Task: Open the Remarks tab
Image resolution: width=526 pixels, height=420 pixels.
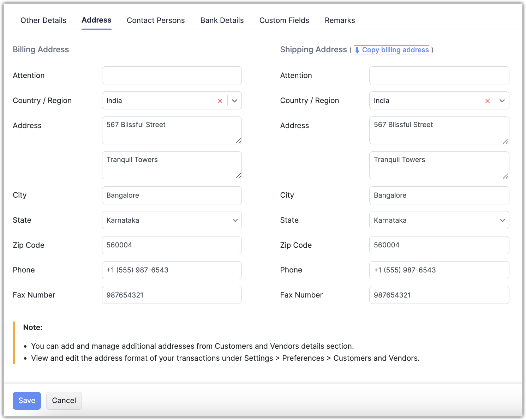Action: (340, 20)
